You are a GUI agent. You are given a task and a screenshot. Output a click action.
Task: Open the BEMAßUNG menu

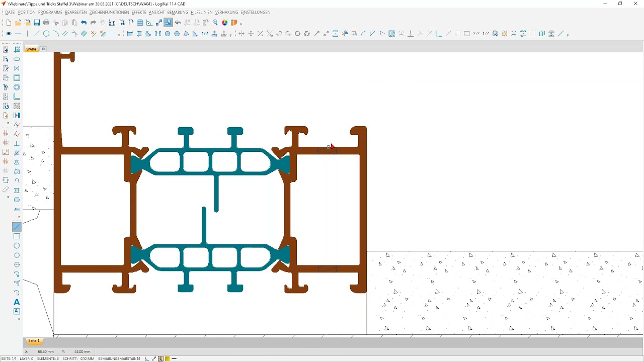[178, 12]
